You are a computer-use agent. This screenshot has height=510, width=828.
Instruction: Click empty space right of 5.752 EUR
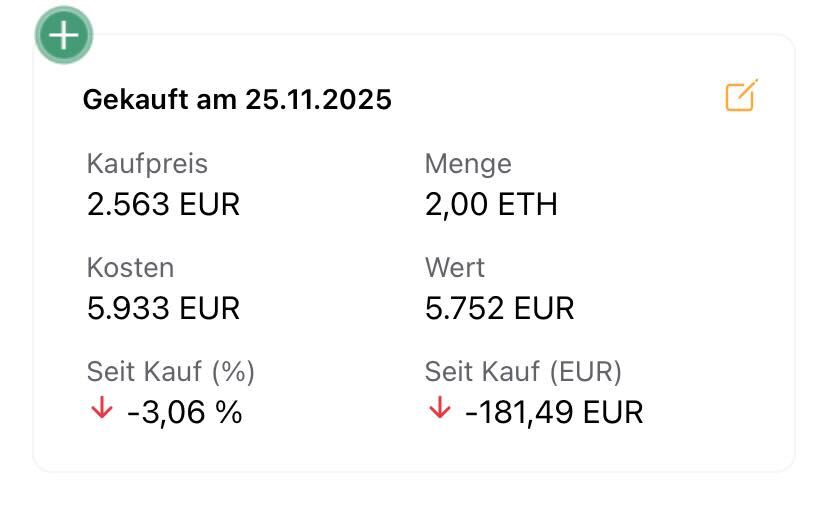[680, 308]
